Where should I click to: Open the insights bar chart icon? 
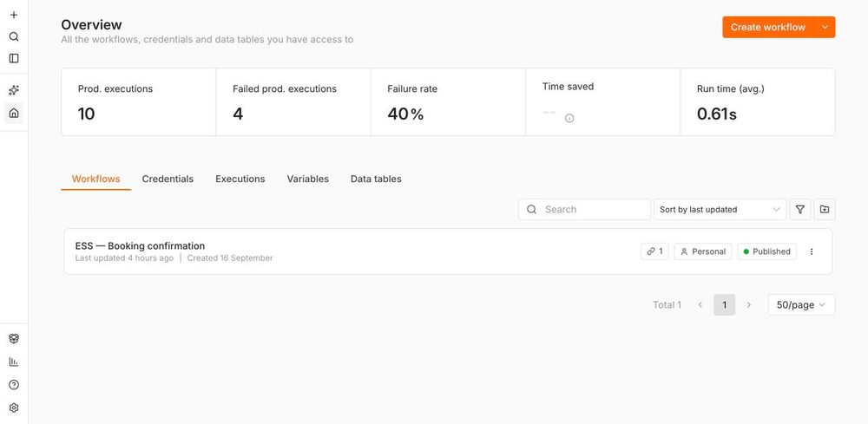pyautogui.click(x=14, y=362)
